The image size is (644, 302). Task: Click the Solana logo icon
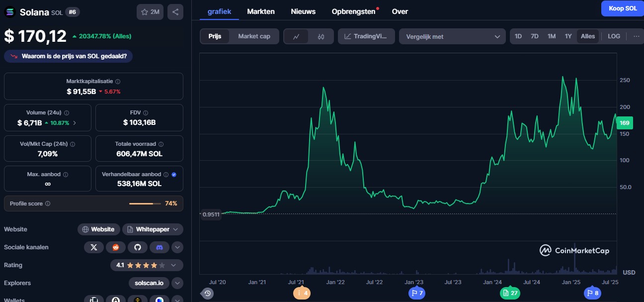click(x=10, y=12)
